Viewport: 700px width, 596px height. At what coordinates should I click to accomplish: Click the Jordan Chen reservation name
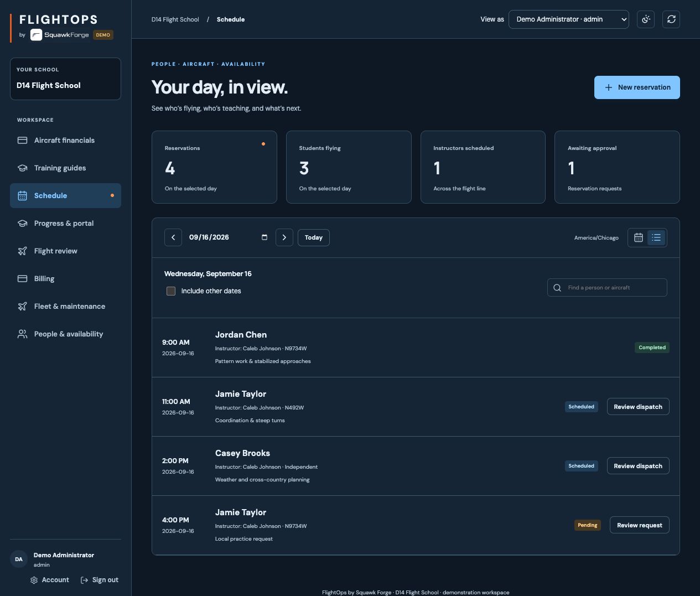pos(241,335)
